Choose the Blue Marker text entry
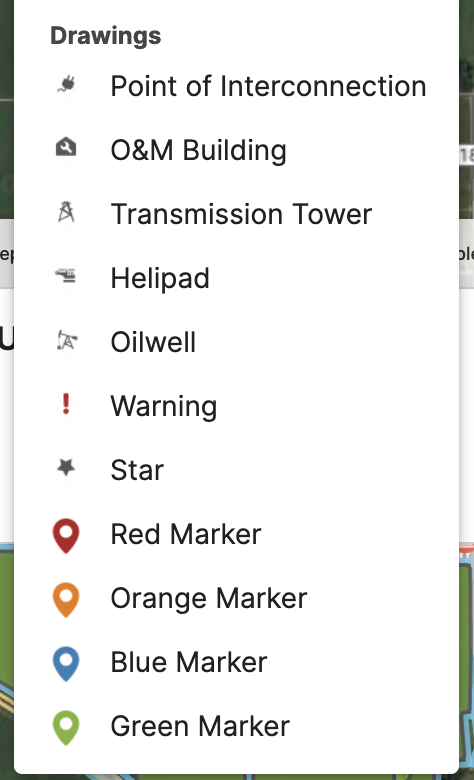Viewport: 474px width, 780px height. pyautogui.click(x=189, y=662)
